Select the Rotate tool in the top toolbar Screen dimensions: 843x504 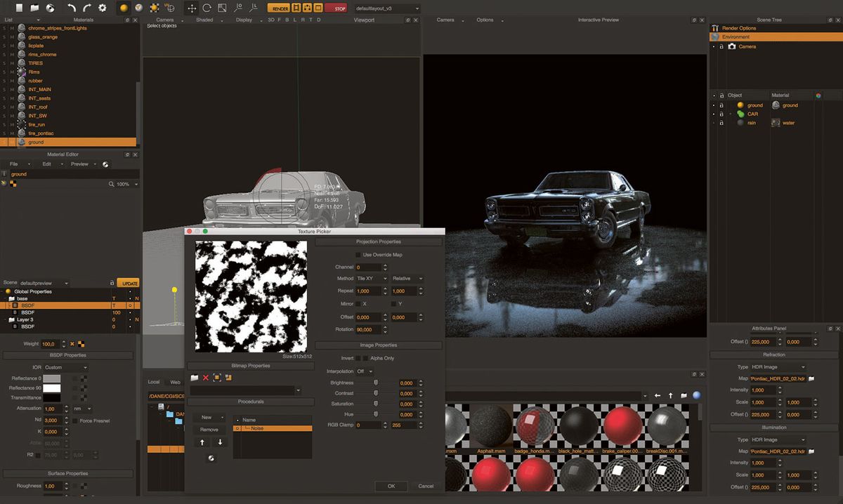(207, 8)
